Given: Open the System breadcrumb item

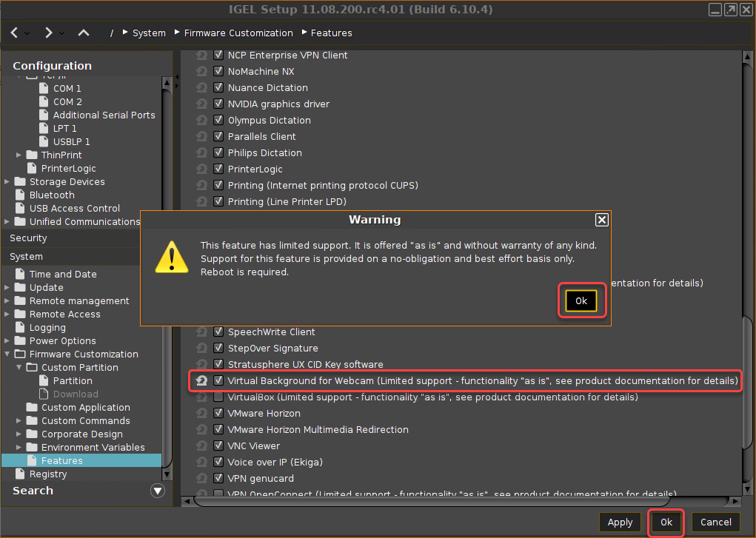Looking at the screenshot, I should [149, 33].
